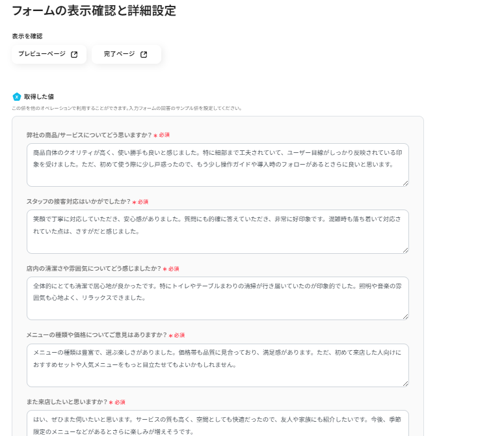Click the 必須 mark beside 弊社の商品/サービス question
The height and width of the screenshot is (436, 504).
[x=162, y=135]
